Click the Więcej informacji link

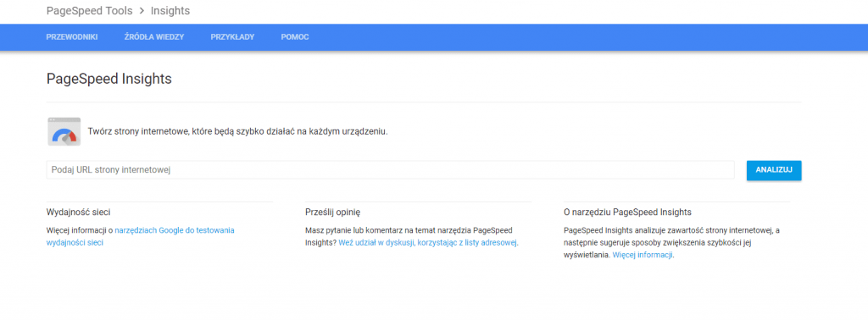643,255
